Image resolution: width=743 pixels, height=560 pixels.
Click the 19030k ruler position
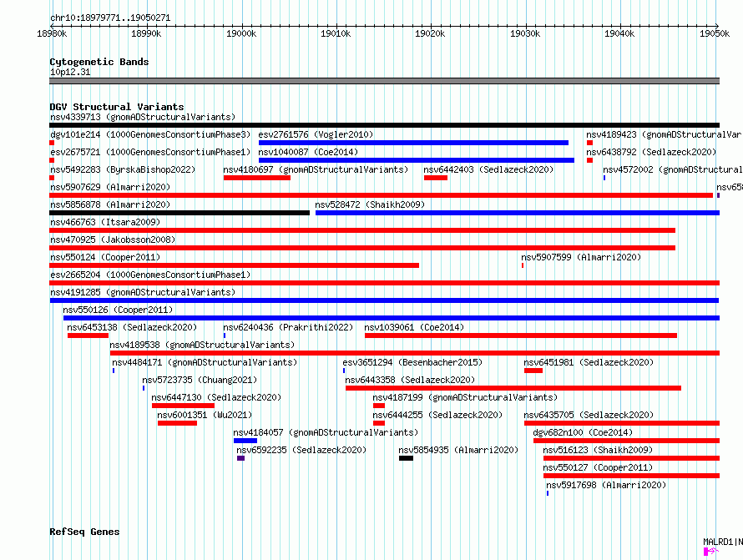[x=525, y=33]
